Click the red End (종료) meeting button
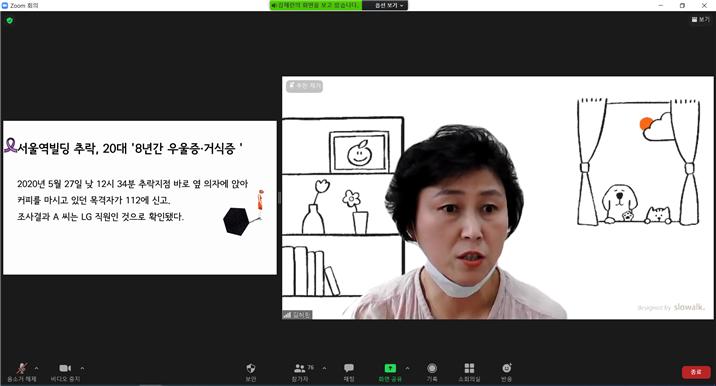Image resolution: width=716 pixels, height=386 pixels. point(696,372)
